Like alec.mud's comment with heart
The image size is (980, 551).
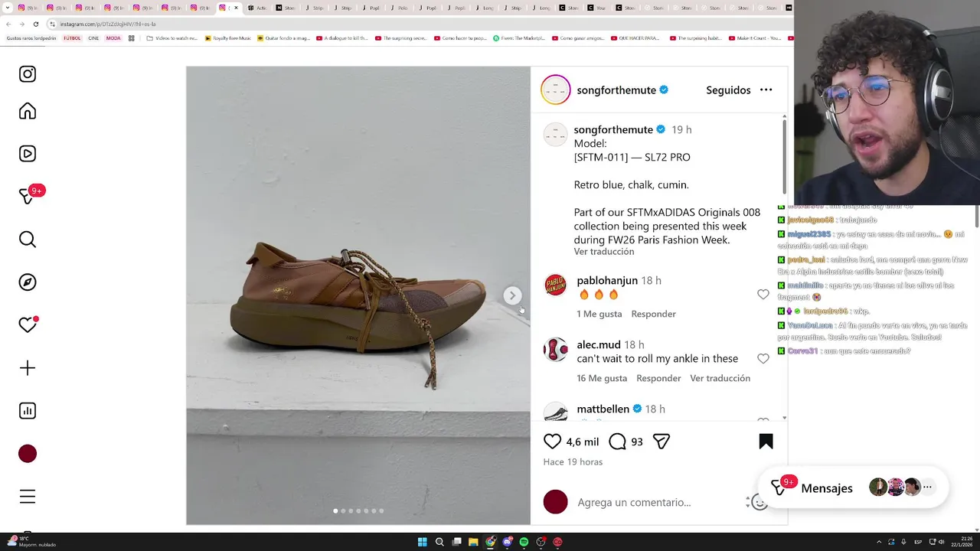point(763,359)
